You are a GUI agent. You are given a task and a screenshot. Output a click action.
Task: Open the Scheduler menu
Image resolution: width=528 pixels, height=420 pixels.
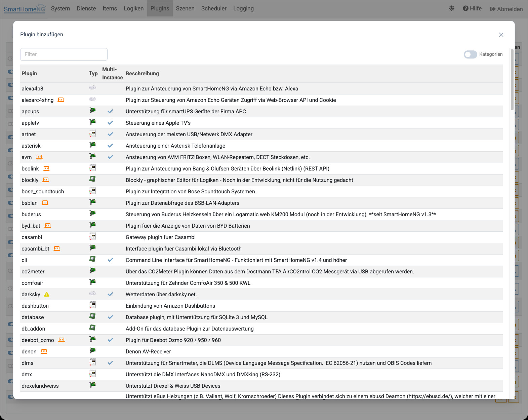(214, 8)
